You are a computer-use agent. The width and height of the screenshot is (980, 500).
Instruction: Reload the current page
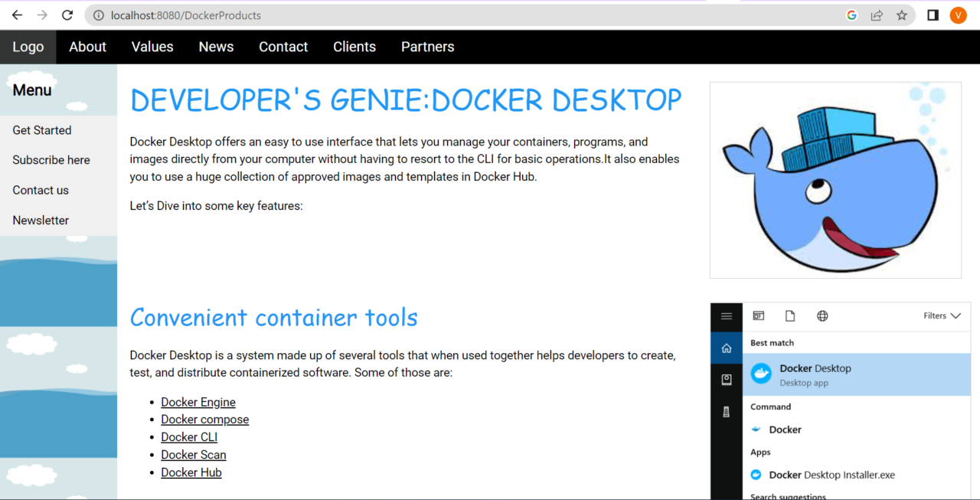[67, 15]
